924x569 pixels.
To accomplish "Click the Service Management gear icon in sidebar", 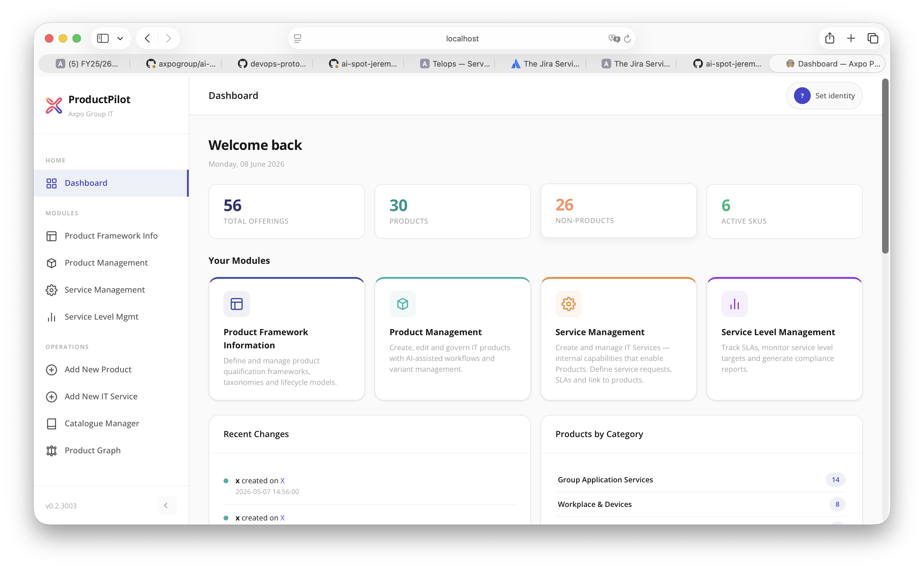I will [52, 290].
